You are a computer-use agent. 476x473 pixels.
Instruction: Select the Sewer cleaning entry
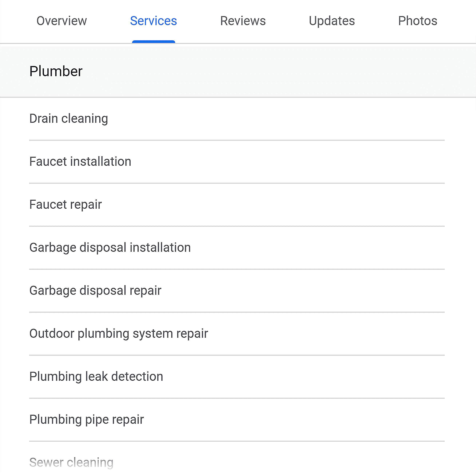71,462
